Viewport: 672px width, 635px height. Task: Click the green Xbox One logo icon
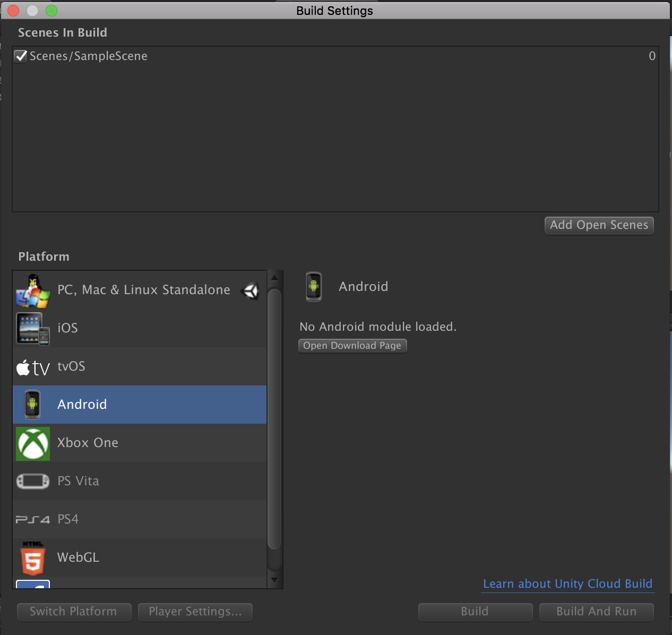[x=33, y=443]
